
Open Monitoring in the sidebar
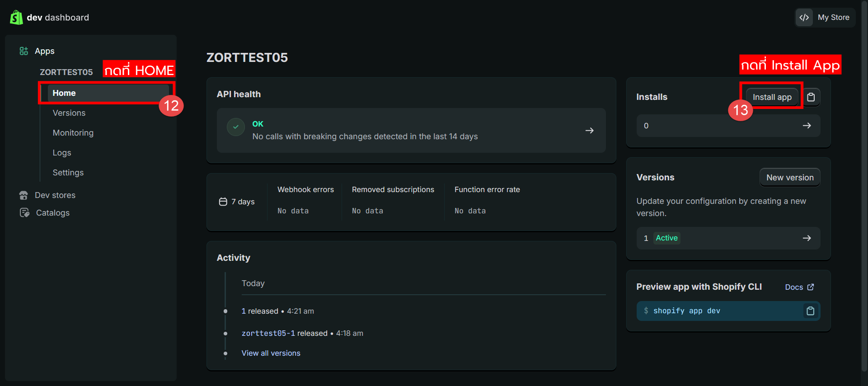[73, 133]
